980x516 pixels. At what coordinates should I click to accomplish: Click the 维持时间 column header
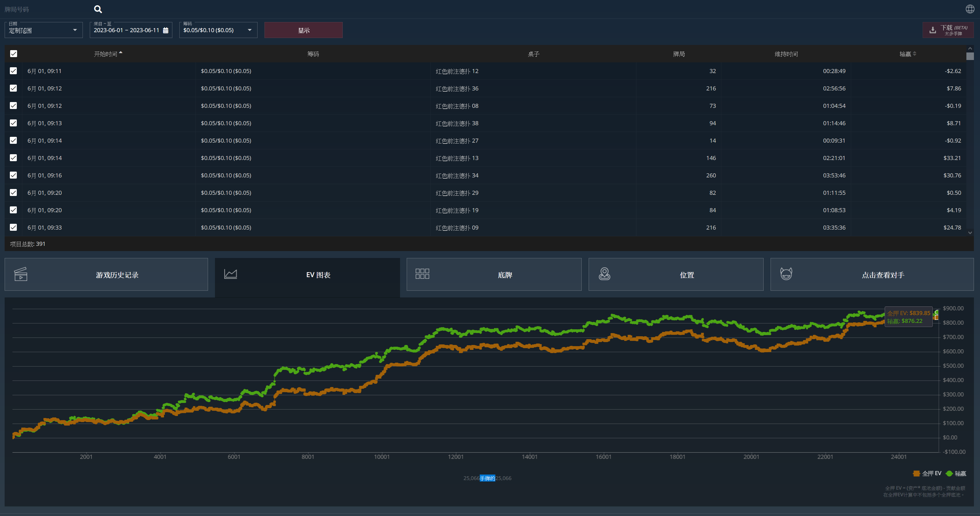tap(786, 54)
